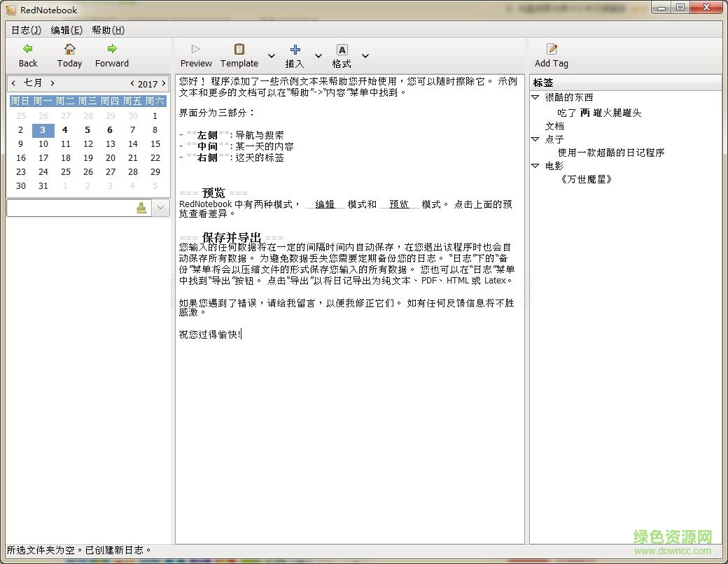Click the next year arrow in the calendar
The width and height of the screenshot is (728, 564).
163,83
